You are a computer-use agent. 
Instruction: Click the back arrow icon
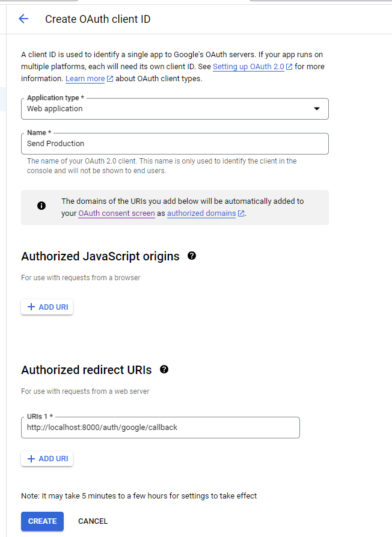(x=23, y=19)
